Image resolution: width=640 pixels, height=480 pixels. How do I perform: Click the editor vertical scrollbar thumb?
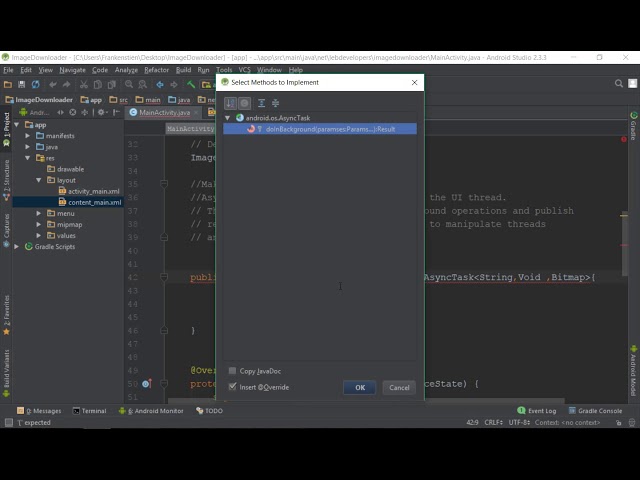[x=624, y=244]
